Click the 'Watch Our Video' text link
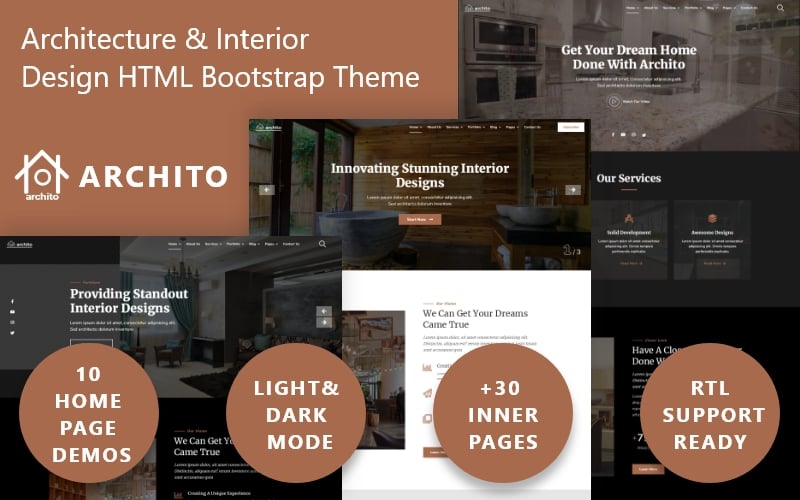The image size is (800, 500). point(636,102)
